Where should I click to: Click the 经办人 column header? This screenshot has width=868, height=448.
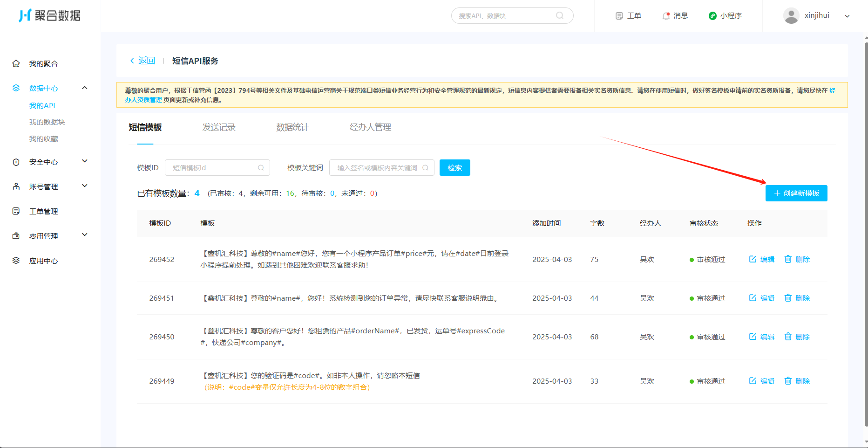click(x=651, y=223)
